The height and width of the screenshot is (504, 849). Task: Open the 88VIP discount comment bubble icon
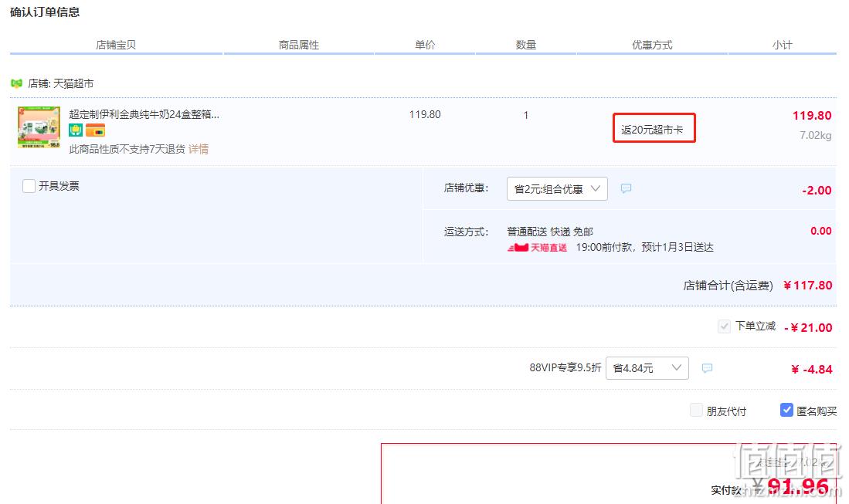(707, 368)
